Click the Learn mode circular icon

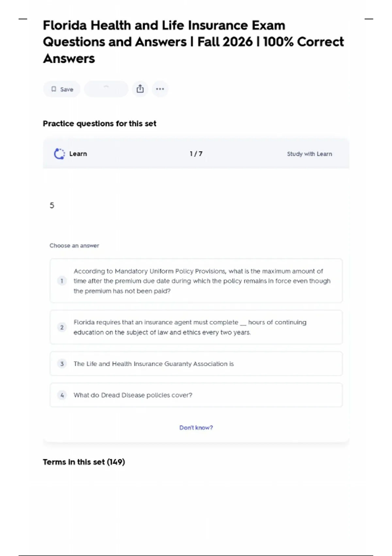point(59,154)
